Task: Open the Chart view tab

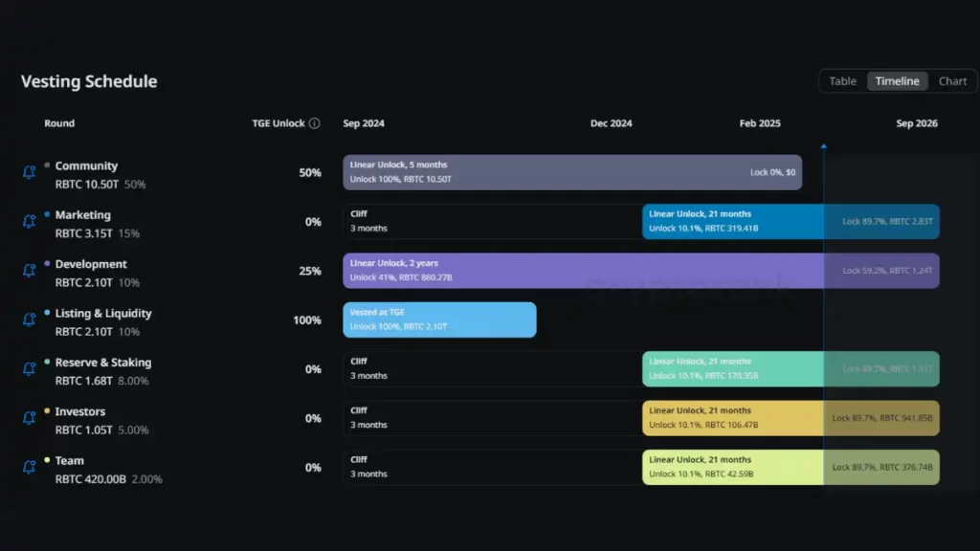Action: pos(952,81)
